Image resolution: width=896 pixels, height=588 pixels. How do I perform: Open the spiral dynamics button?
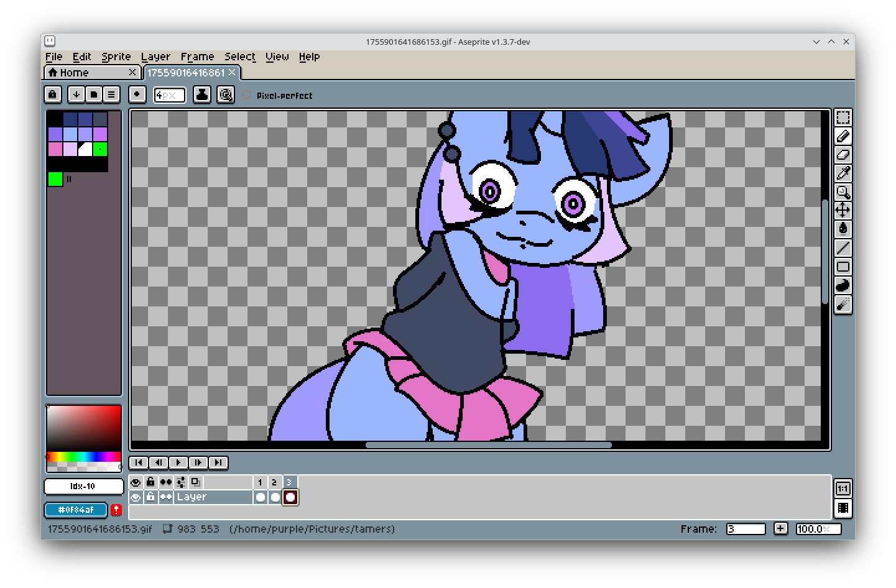pyautogui.click(x=226, y=94)
